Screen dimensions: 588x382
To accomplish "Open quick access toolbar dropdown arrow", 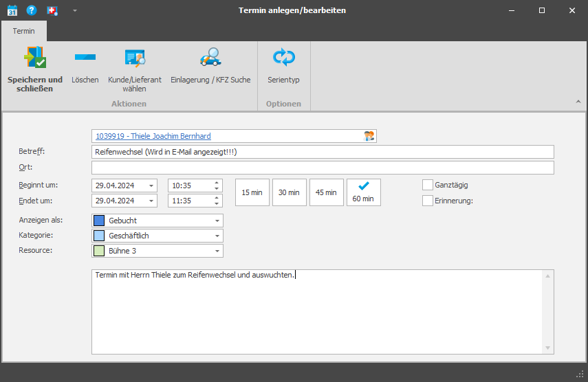I will 75,10.
